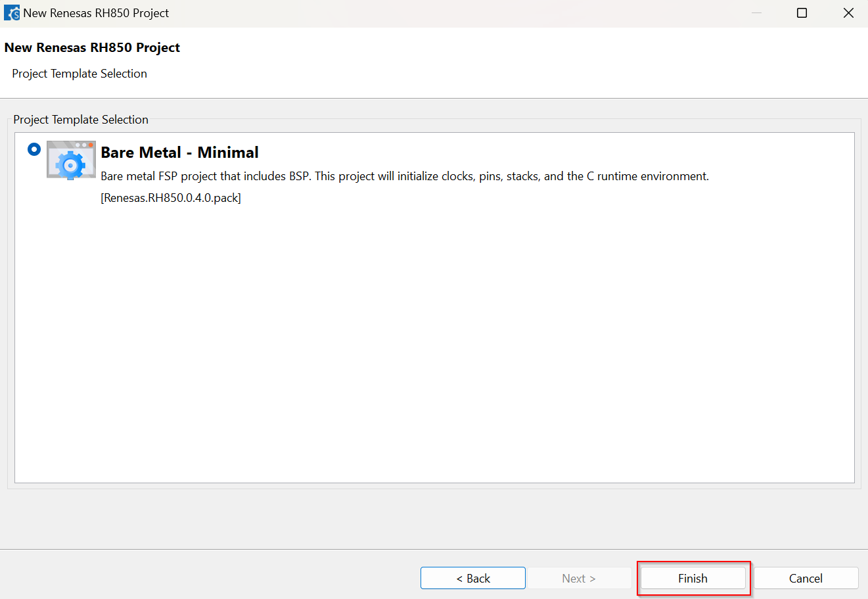Close the New Renesas RH850 Project dialog
This screenshot has height=599, width=868.
click(x=848, y=13)
